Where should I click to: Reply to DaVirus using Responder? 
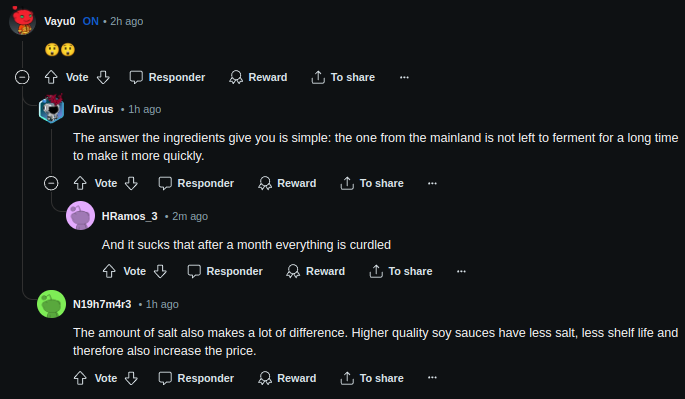(196, 183)
